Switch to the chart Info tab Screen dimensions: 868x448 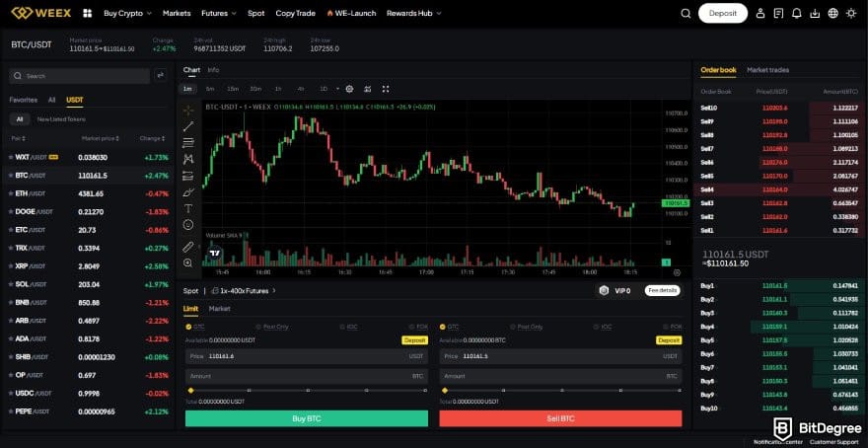[x=213, y=70]
